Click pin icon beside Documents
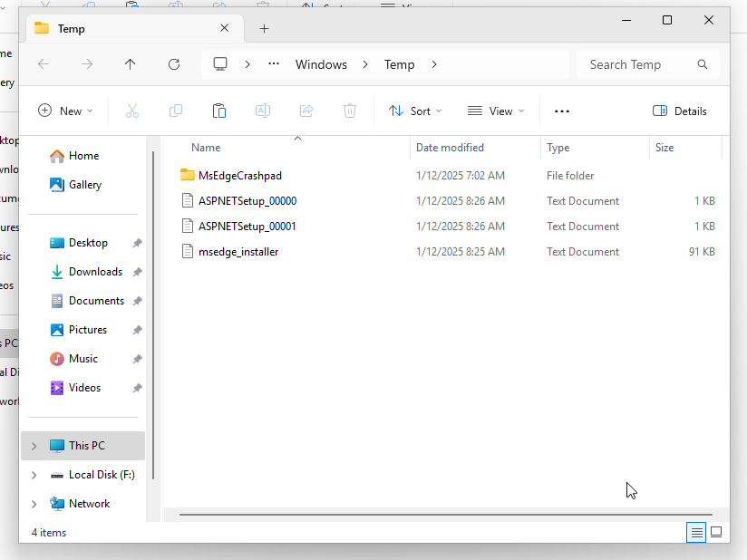The width and height of the screenshot is (747, 560). tap(137, 301)
